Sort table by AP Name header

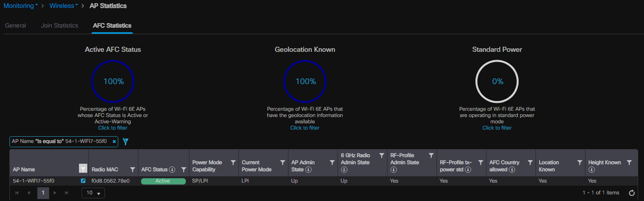[x=24, y=170]
